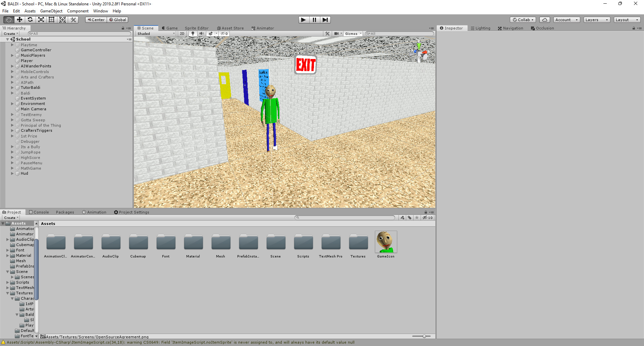The height and width of the screenshot is (346, 644).
Task: Open the scene camera settings icon
Action: (336, 34)
